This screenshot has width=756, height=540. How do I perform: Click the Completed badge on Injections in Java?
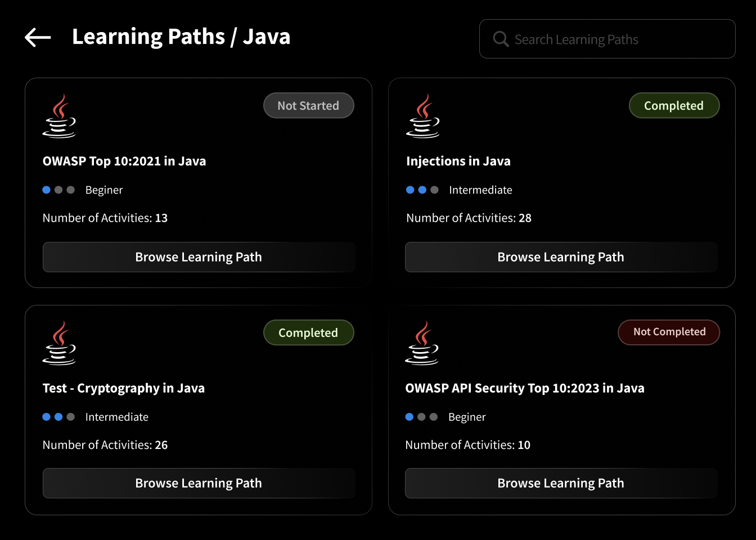674,105
